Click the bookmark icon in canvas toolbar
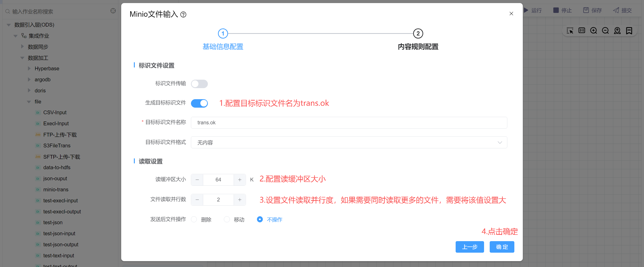This screenshot has height=267, width=644. tap(629, 31)
